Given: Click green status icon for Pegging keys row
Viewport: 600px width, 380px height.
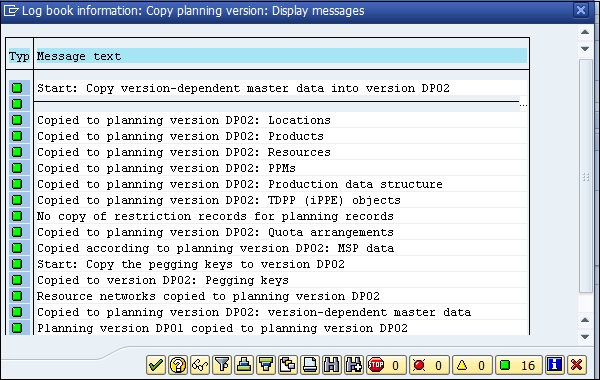Looking at the screenshot, I should click(17, 280).
